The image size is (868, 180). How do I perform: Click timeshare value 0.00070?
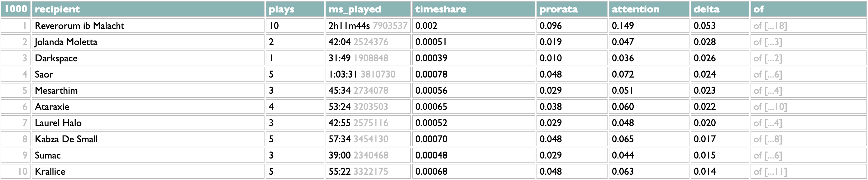[x=431, y=139]
